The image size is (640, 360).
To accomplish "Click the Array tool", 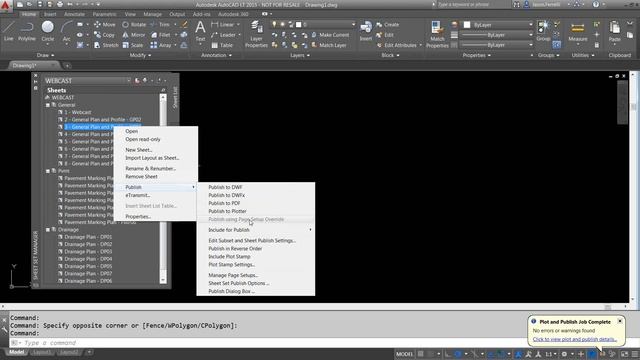I will pyautogui.click(x=161, y=45).
